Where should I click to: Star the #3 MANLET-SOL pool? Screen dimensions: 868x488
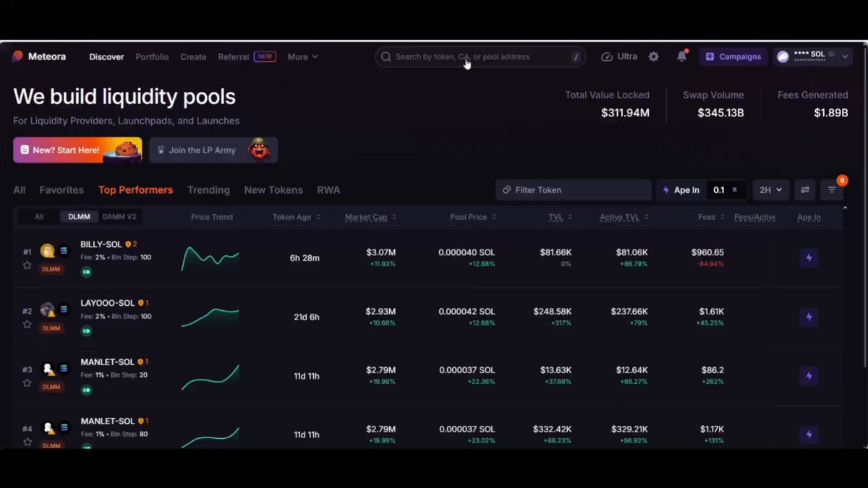[x=27, y=382]
